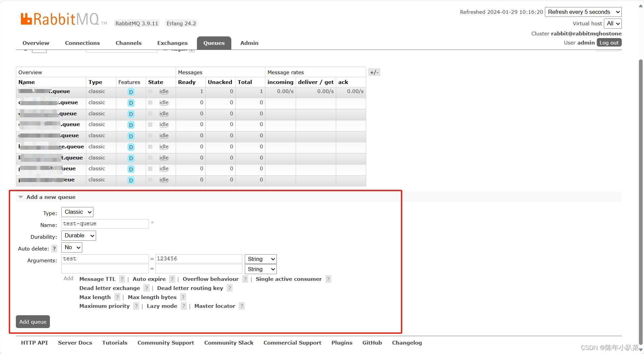Click the empty second argument key field
Image resolution: width=644 pixels, height=354 pixels.
click(x=105, y=269)
